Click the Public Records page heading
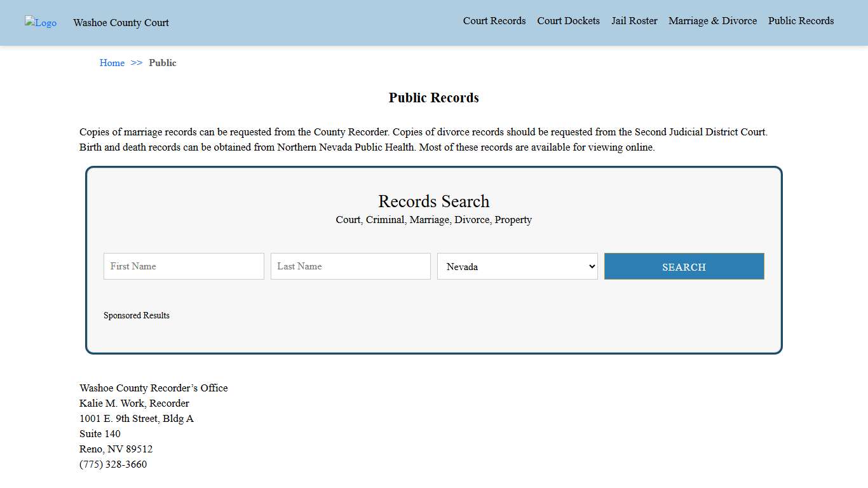The width and height of the screenshot is (868, 488). pyautogui.click(x=433, y=98)
